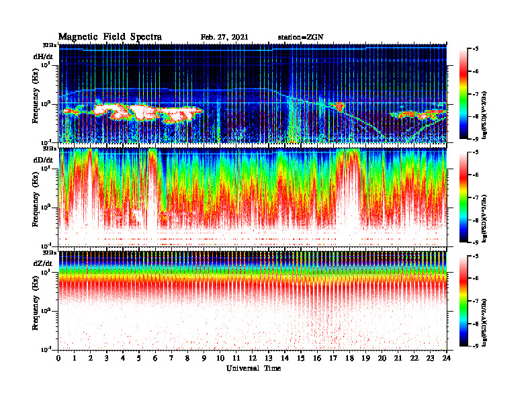Click hour tick label '19' on time axis

coord(365,358)
